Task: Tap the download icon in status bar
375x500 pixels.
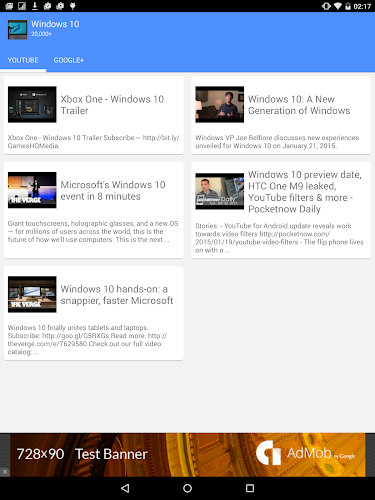Action: click(35, 6)
